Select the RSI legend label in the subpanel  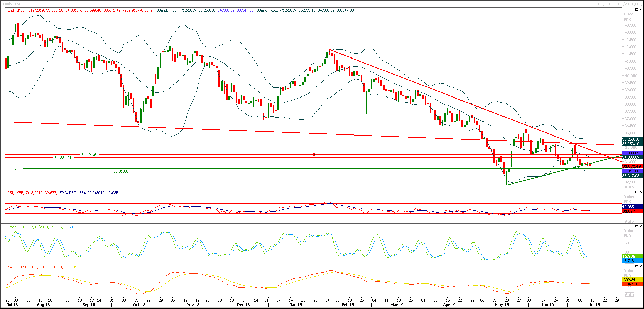pyautogui.click(x=9, y=193)
